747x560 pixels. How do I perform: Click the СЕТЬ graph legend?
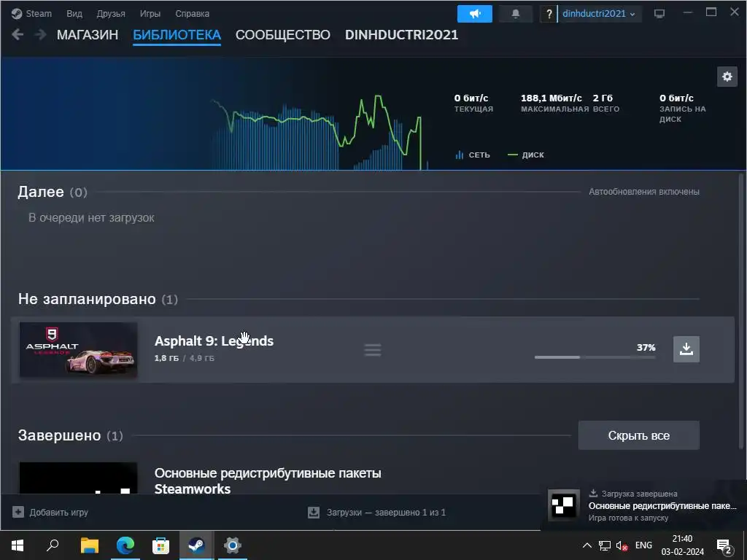(473, 155)
